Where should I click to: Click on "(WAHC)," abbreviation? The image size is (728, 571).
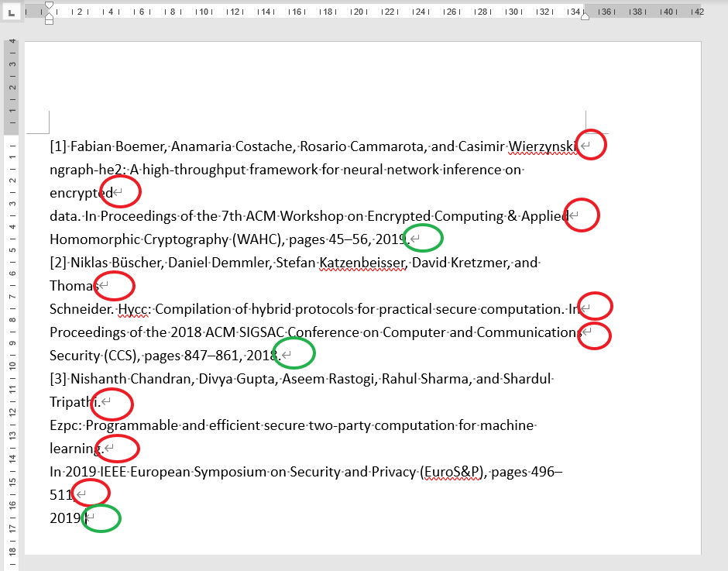258,239
